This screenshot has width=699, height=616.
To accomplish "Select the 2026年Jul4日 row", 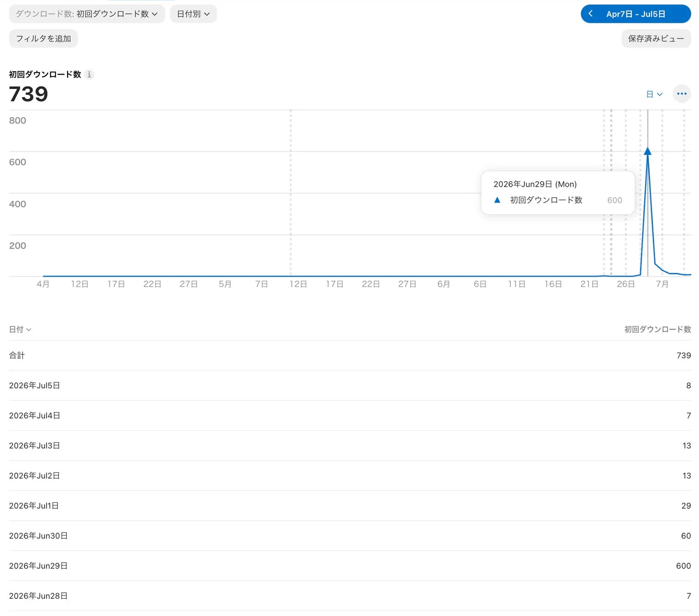I will coord(350,416).
